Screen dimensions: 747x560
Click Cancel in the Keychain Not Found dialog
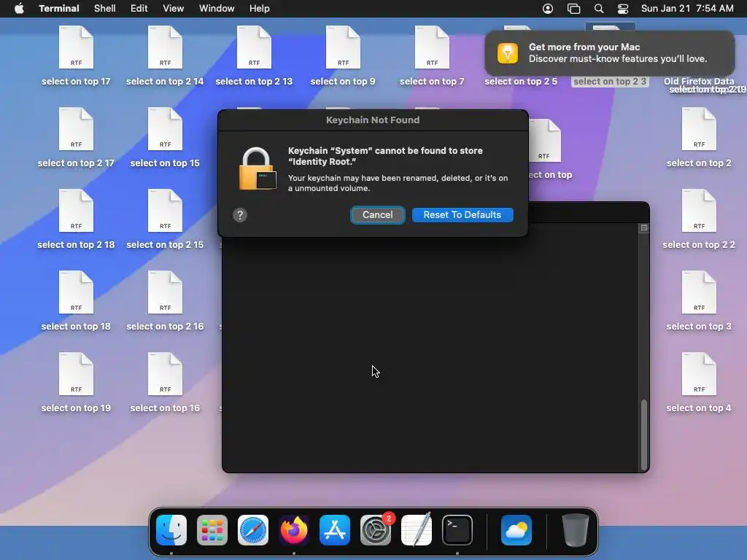click(377, 215)
